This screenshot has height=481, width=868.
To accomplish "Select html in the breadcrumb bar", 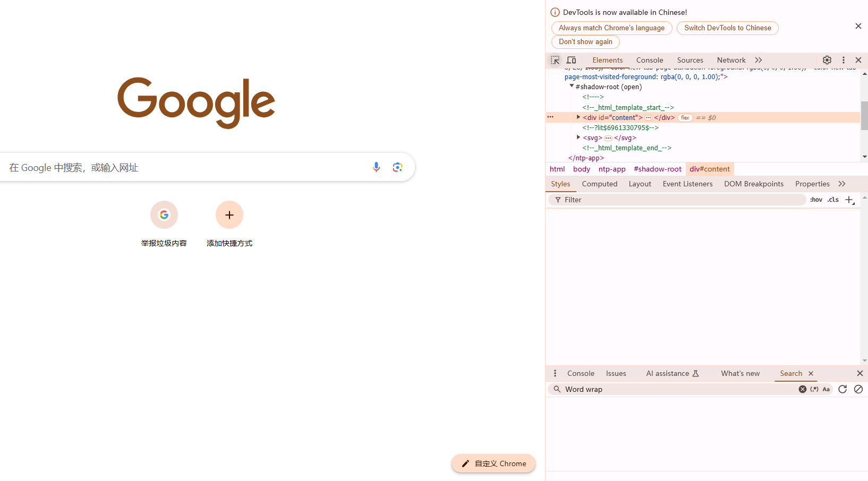I will [557, 169].
